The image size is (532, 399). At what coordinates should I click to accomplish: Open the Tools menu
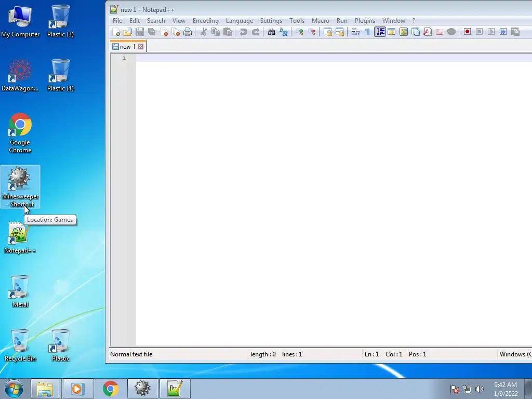pos(297,21)
